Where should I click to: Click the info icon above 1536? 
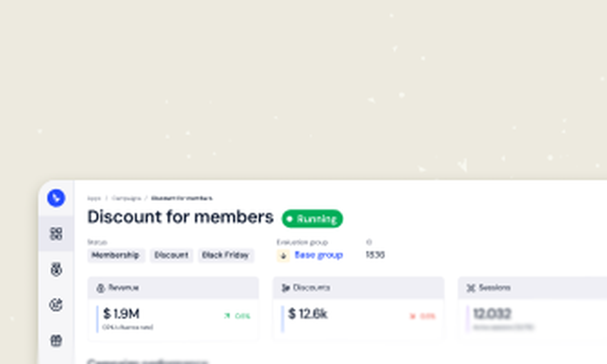tap(369, 242)
